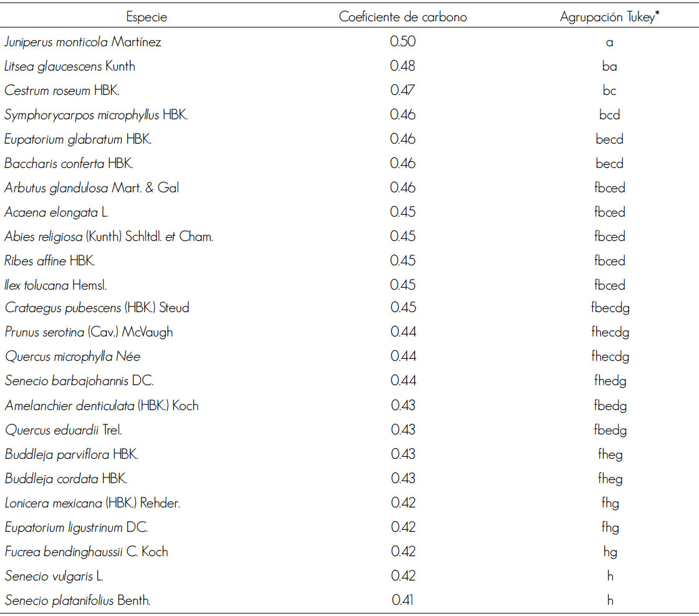Click the 'fbecdg' Tukey grouping cell
This screenshot has height=616, width=699.
[610, 308]
